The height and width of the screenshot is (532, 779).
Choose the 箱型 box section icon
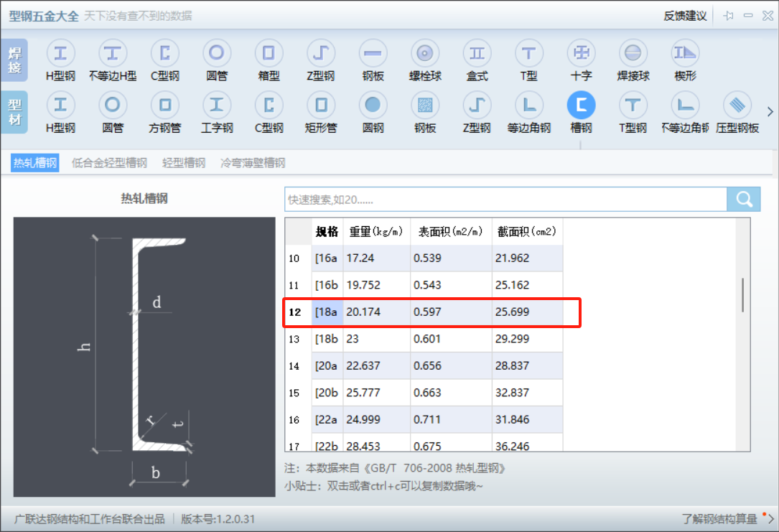coord(269,53)
